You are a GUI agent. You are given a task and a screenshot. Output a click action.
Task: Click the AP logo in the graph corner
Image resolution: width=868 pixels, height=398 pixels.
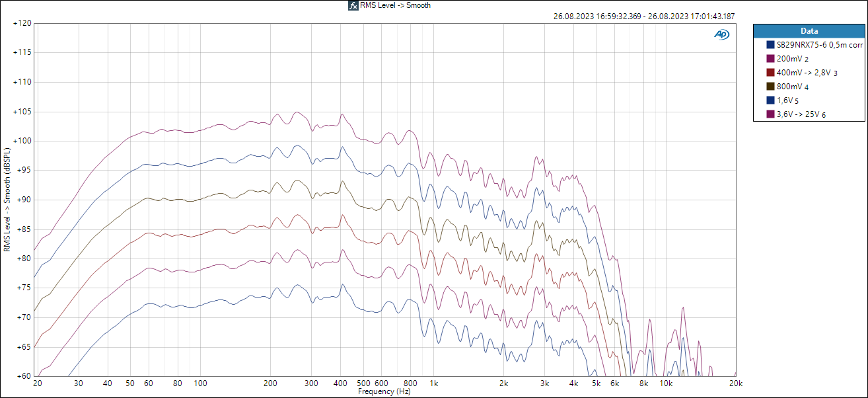tap(721, 34)
